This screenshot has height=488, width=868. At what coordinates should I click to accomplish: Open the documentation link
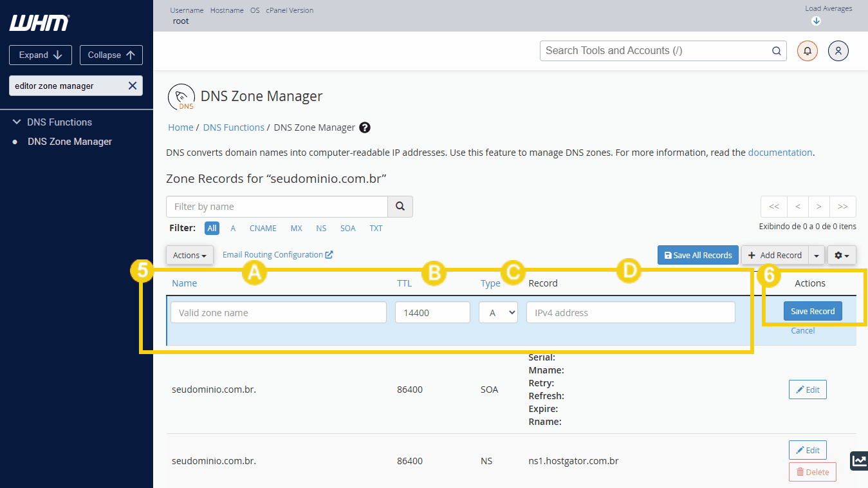point(780,153)
